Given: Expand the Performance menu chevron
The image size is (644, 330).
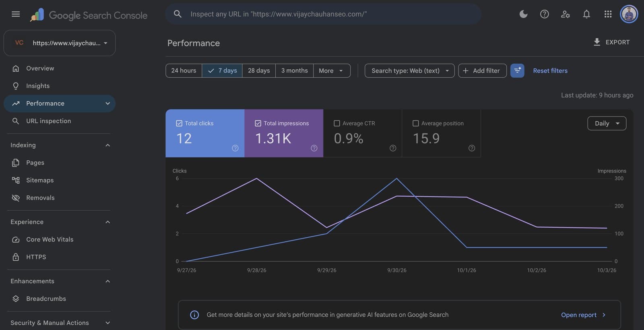Looking at the screenshot, I should (x=107, y=104).
